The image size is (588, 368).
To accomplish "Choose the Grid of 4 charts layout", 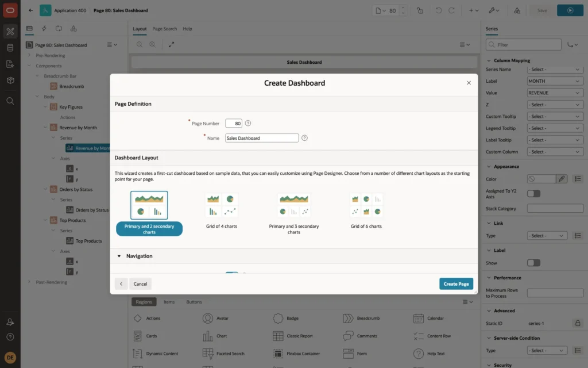I will 221,210.
